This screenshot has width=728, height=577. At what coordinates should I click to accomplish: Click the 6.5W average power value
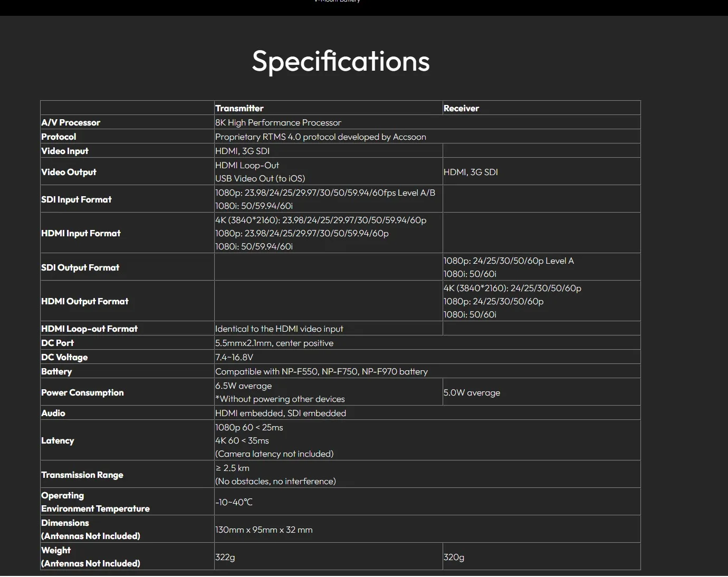(x=244, y=386)
